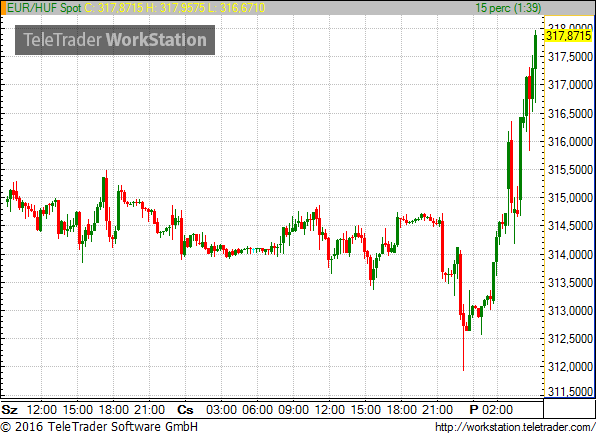Click the close value C: 317,8715 in header

[x=114, y=8]
